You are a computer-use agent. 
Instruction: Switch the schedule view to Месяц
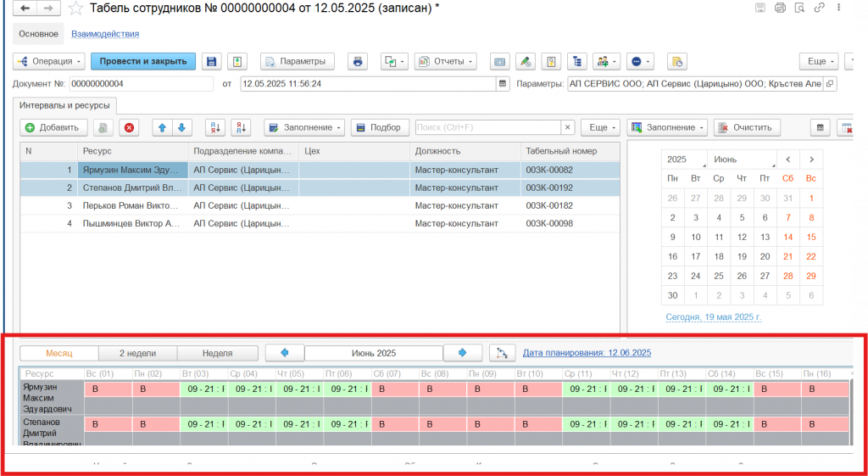tap(58, 353)
